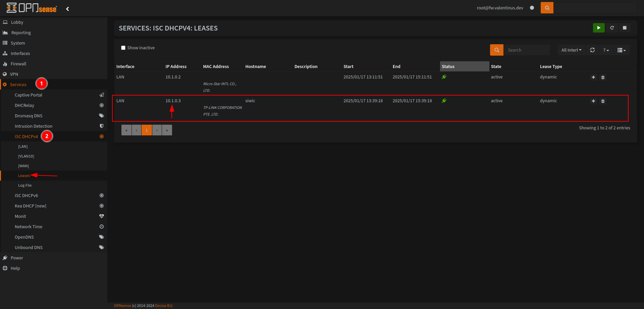
Task: Open the All Interfaces filter dropdown
Action: click(571, 50)
